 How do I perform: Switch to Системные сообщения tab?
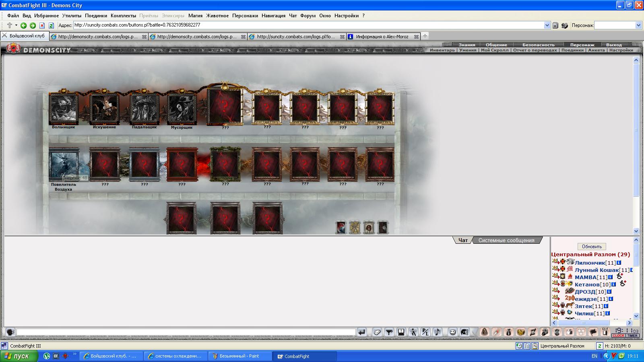point(506,240)
